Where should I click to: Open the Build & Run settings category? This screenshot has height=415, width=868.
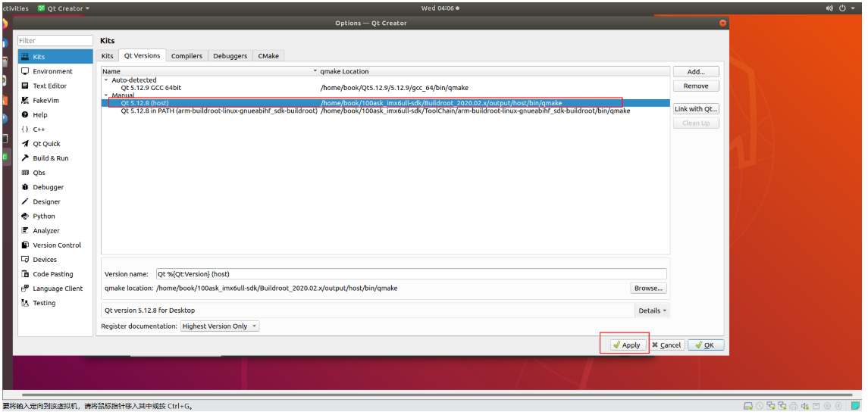point(55,158)
